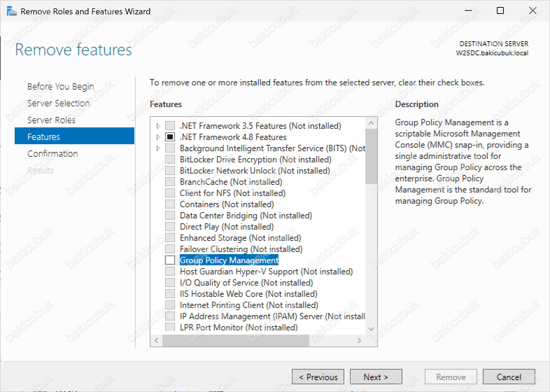550x392 pixels.
Task: Select LPR Port Monitor (Not installed) row
Action: point(239,328)
